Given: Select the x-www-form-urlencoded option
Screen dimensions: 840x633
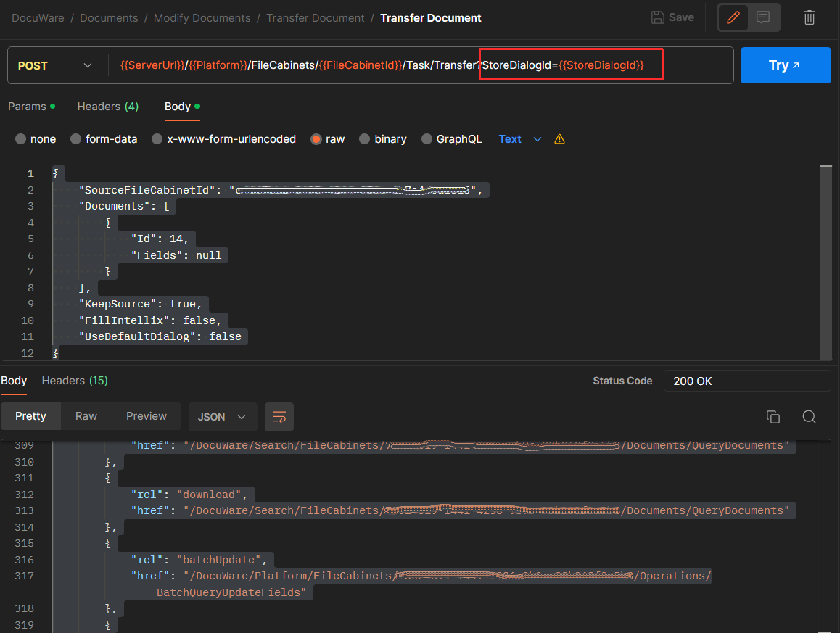Looking at the screenshot, I should (157, 139).
